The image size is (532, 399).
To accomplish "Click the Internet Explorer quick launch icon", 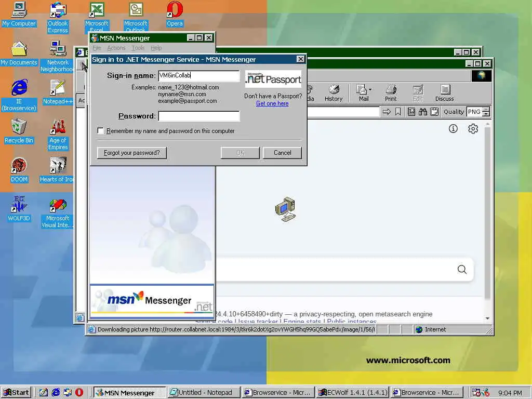I will (x=56, y=393).
